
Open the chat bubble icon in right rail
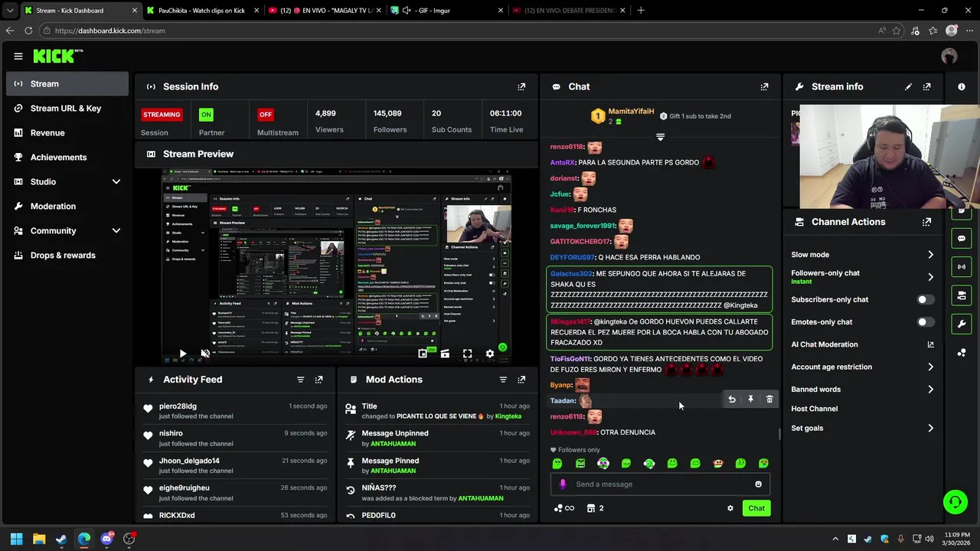[962, 238]
